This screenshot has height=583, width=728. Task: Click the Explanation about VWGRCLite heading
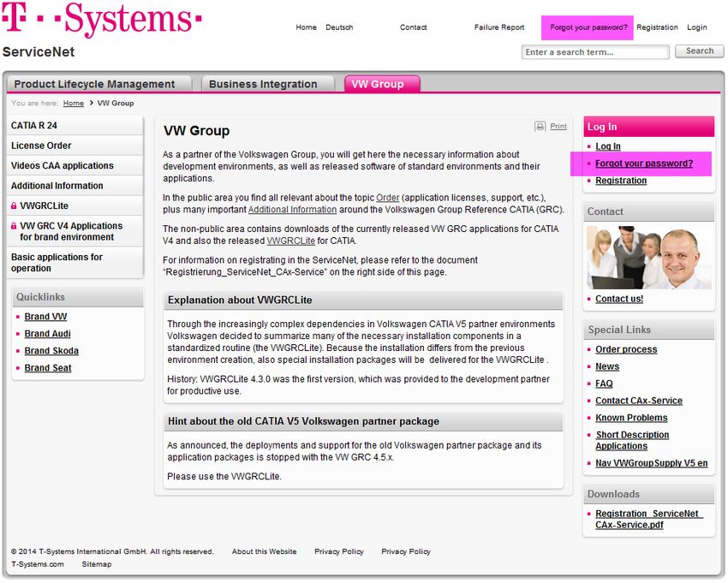click(240, 300)
